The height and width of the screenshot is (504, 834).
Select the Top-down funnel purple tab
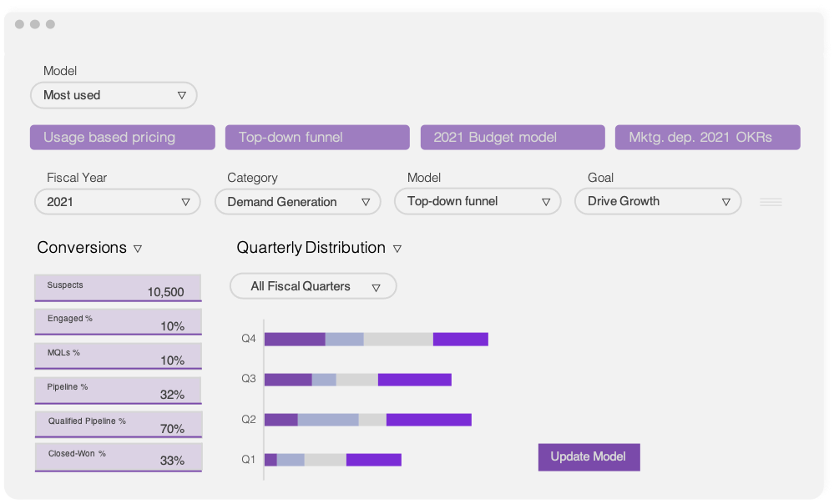pos(317,137)
